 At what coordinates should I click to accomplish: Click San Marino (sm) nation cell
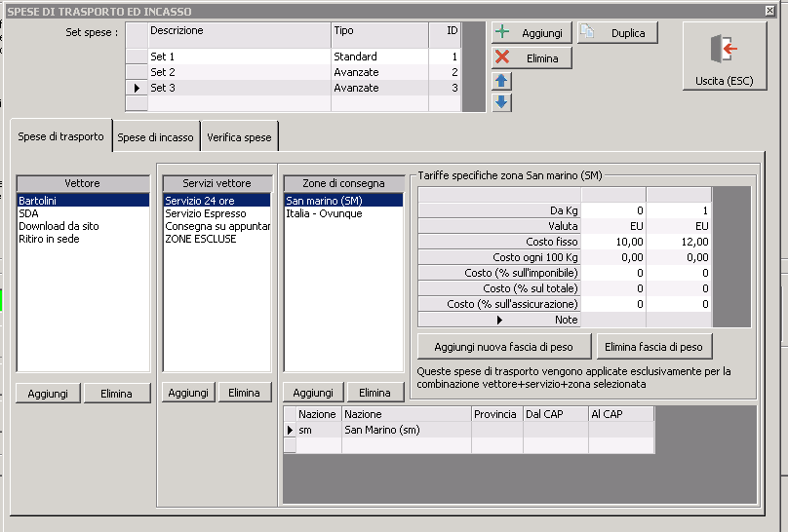coord(407,430)
